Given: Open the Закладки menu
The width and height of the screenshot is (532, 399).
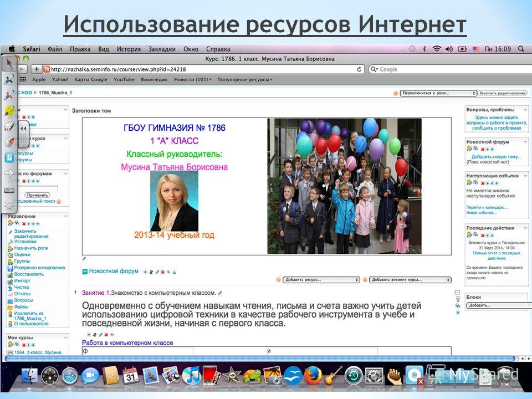Looking at the screenshot, I should pos(162,49).
